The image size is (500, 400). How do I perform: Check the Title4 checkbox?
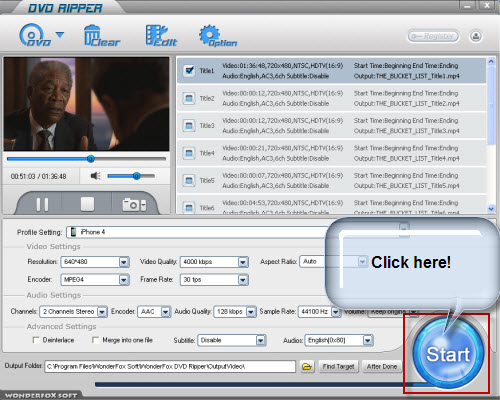[189, 153]
